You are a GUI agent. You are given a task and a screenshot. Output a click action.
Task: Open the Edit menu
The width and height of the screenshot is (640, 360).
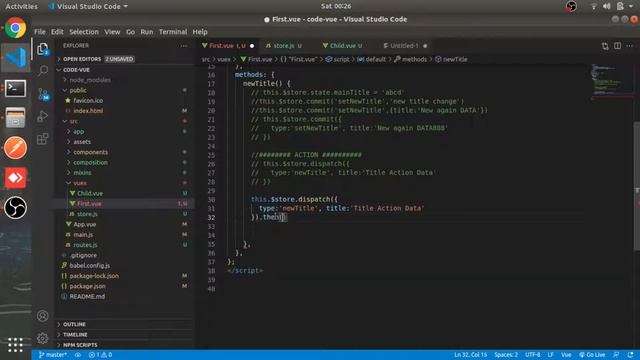[57, 32]
